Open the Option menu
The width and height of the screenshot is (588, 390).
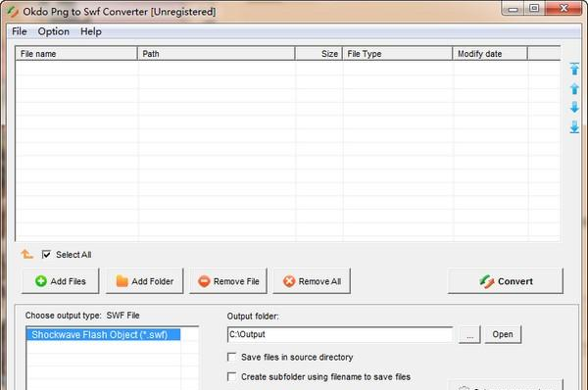pyautogui.click(x=53, y=31)
